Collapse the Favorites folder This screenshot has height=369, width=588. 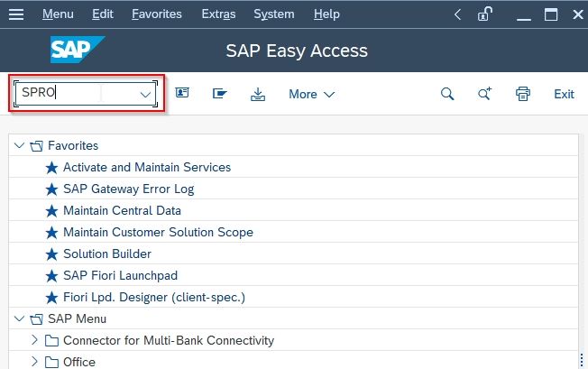(x=19, y=145)
